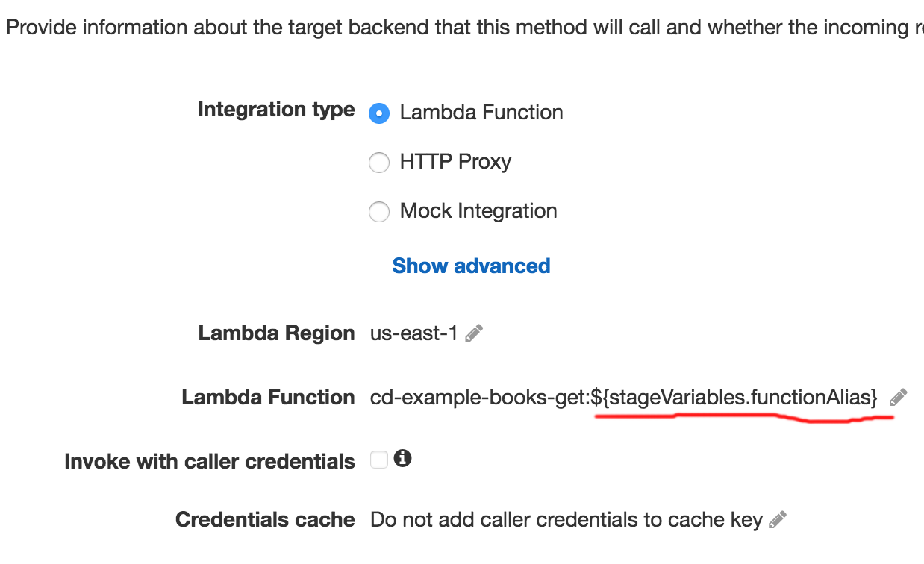The width and height of the screenshot is (924, 564).
Task: Click the Mock Integration option label text
Action: 478,211
